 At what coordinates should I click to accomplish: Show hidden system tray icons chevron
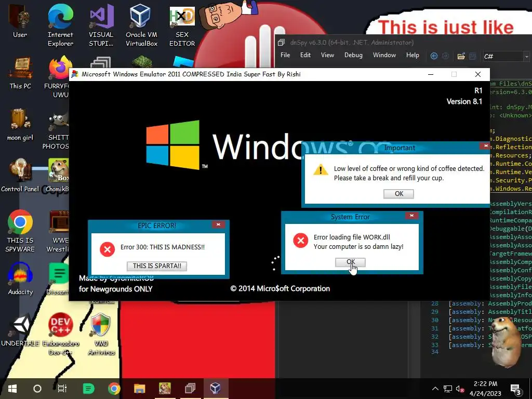coord(435,389)
